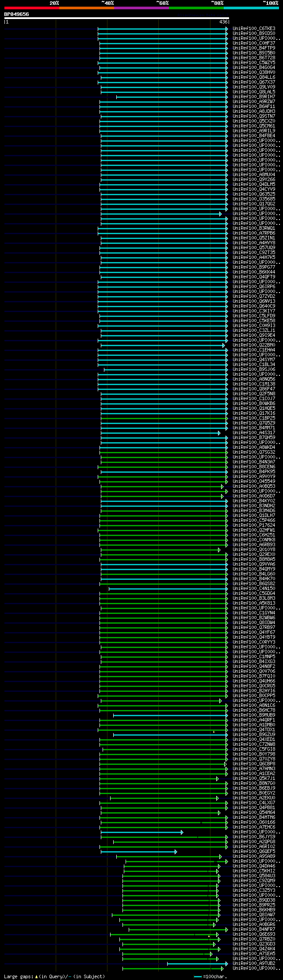Open the UniRef100_B9IDS0 entry
Viewport: 283px width, 980px height.
point(254,34)
